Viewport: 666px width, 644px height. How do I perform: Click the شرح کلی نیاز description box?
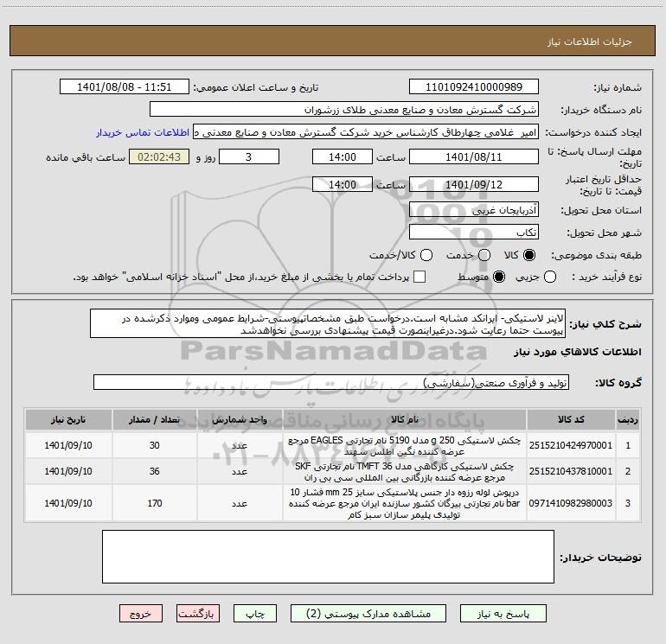click(x=328, y=324)
